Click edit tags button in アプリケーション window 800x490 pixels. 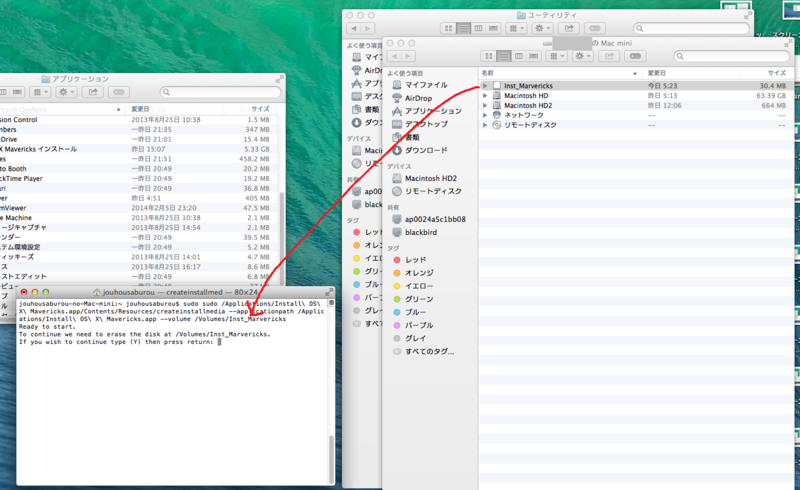(x=119, y=92)
